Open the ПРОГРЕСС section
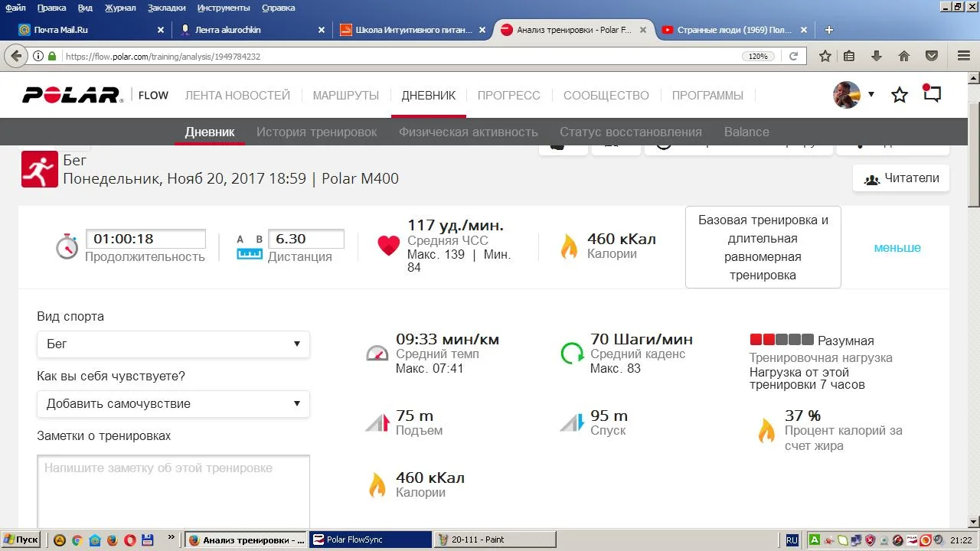This screenshot has width=980, height=551. (x=509, y=96)
